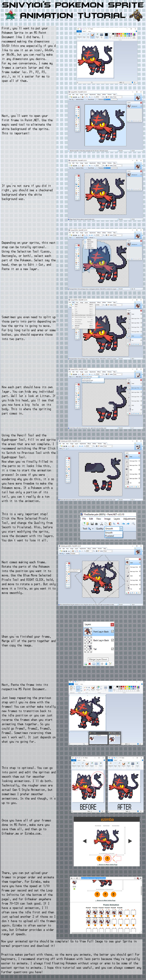Click Save disk icon in FireStarter.pdn close-up

(x=92, y=524)
